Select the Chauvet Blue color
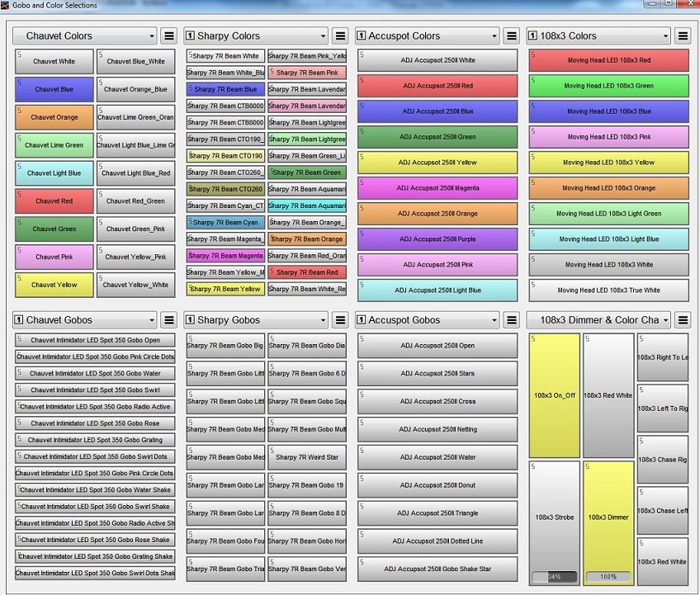This screenshot has width=700, height=595. (54, 89)
